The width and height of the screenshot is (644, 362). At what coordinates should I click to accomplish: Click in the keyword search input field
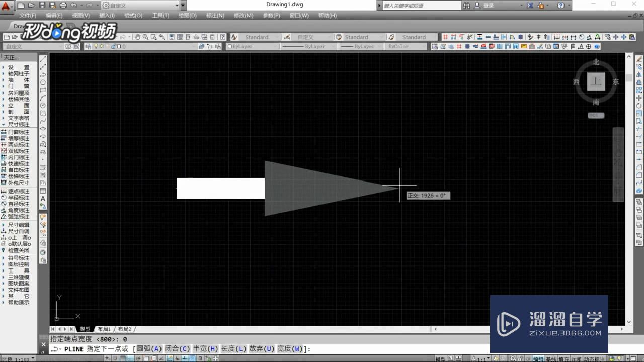click(x=422, y=5)
